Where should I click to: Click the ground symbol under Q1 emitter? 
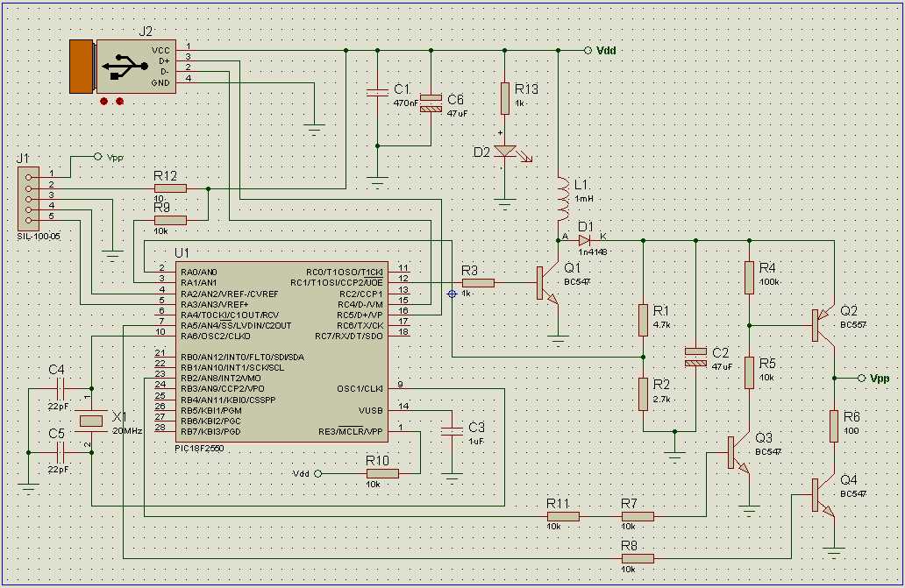(558, 339)
